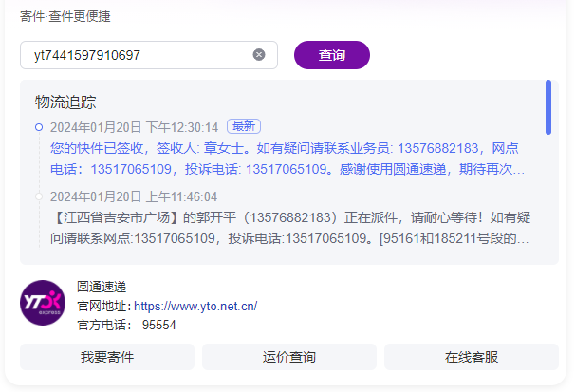Screen dimensions: 575x392
Task: Click the blue signed-for delivery message
Action: [287, 159]
